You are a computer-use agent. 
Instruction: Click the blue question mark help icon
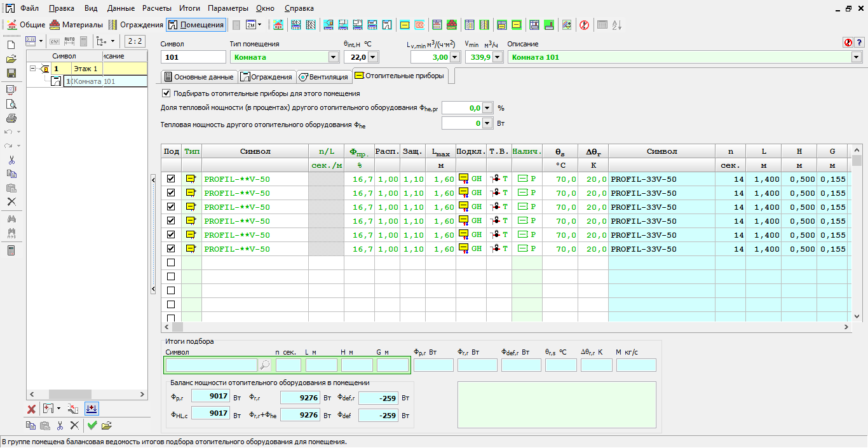click(858, 43)
